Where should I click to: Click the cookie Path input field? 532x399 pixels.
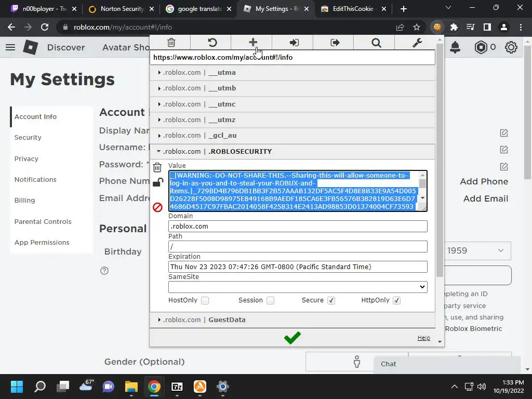(298, 247)
